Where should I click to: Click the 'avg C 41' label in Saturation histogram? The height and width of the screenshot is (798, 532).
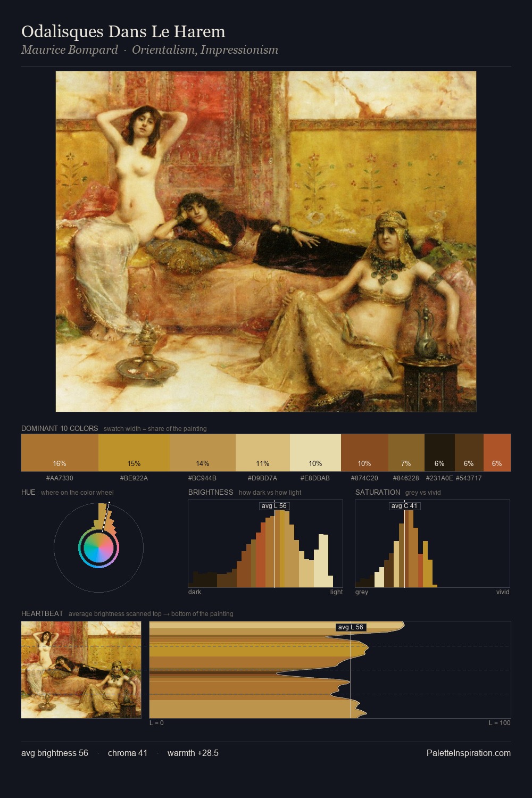pos(404,506)
